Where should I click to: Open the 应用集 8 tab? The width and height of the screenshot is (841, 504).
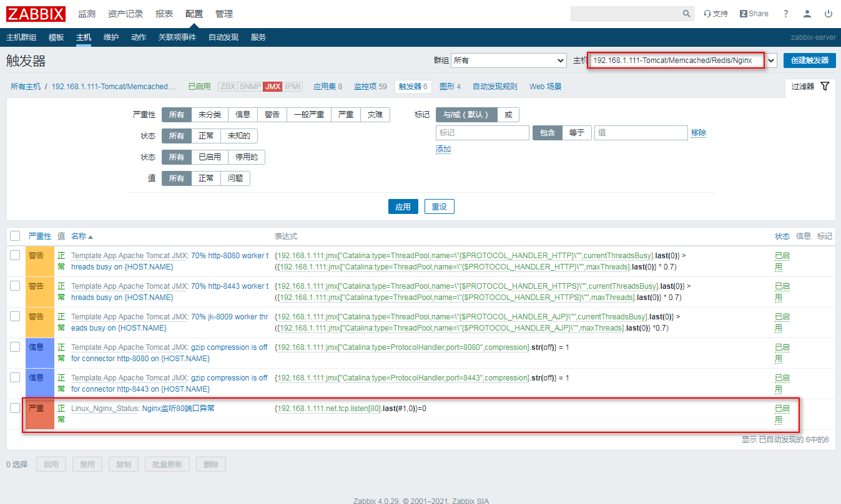(328, 87)
